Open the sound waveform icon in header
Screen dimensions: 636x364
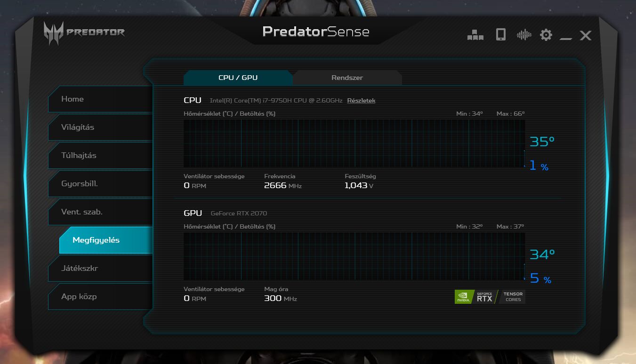pyautogui.click(x=523, y=34)
